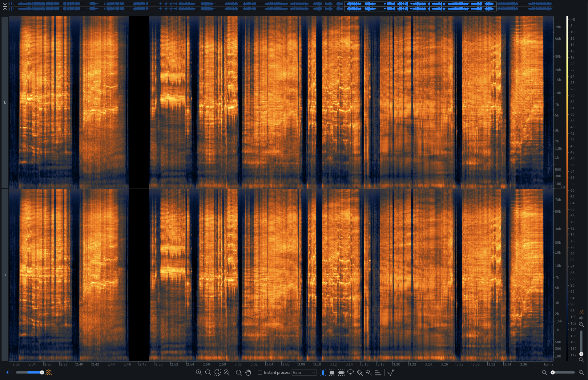This screenshot has height=380, width=588.
Task: Switch to the hand grab tool
Action: click(x=248, y=373)
